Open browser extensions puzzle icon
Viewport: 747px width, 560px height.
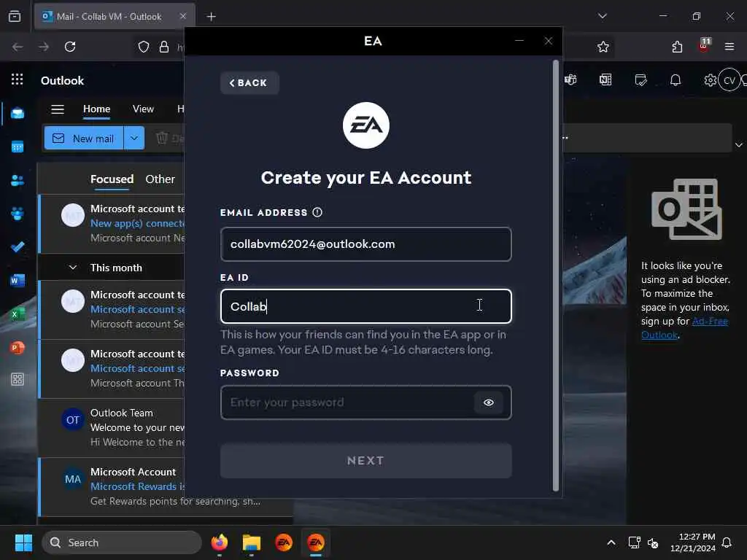[677, 47]
